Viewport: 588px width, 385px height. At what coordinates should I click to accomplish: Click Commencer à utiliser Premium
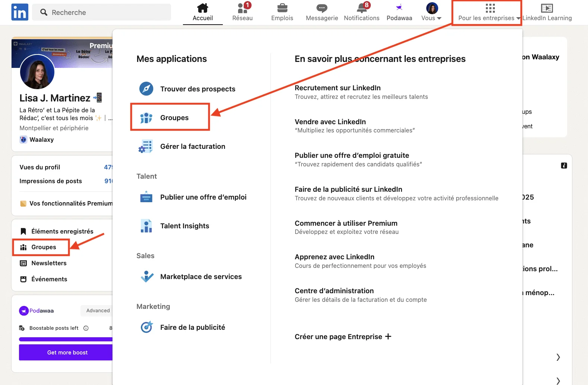click(346, 223)
